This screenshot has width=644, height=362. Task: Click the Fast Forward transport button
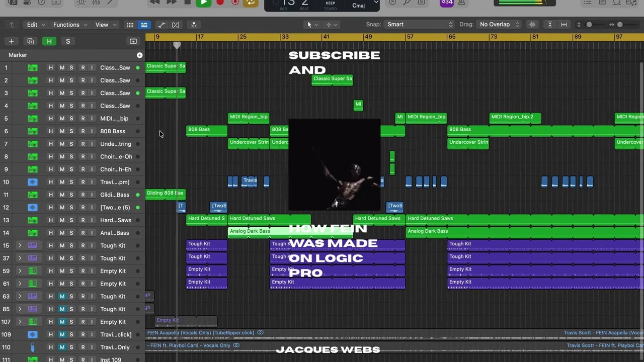[171, 3]
